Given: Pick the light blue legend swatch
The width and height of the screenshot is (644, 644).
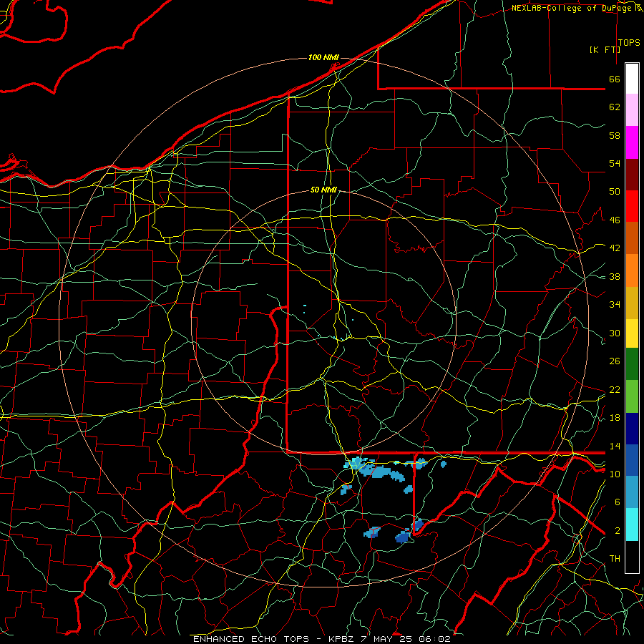Looking at the screenshot, I should point(632,492).
